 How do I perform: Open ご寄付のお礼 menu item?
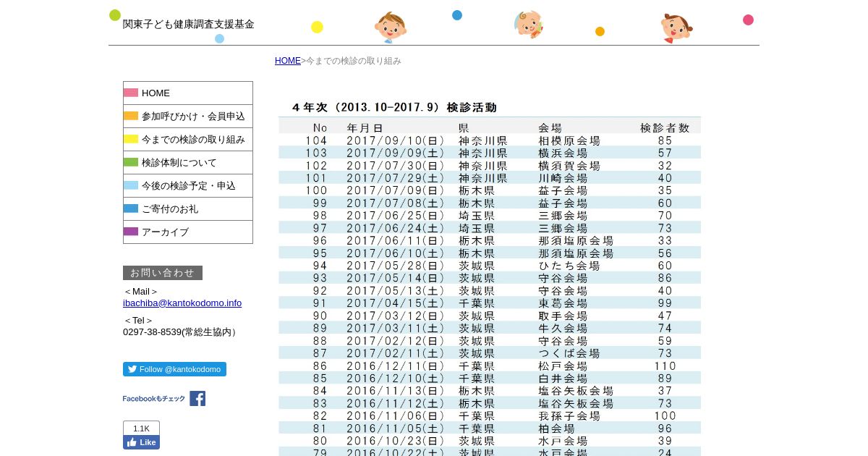[x=188, y=208]
